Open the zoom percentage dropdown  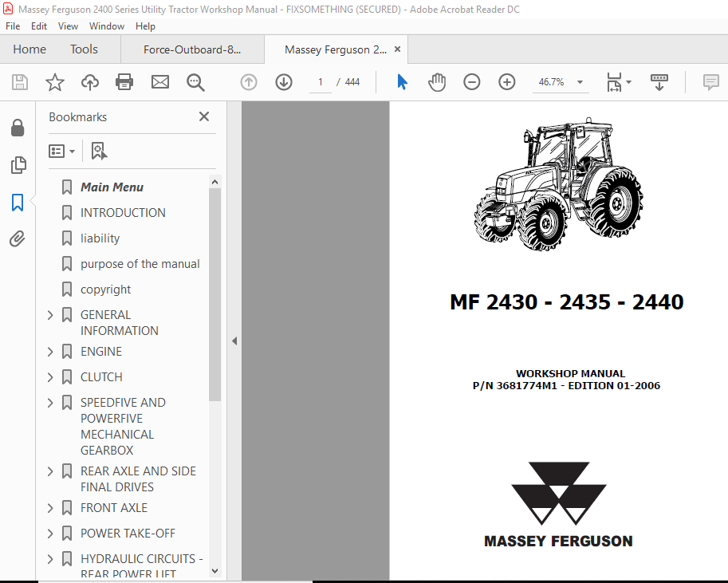[580, 82]
